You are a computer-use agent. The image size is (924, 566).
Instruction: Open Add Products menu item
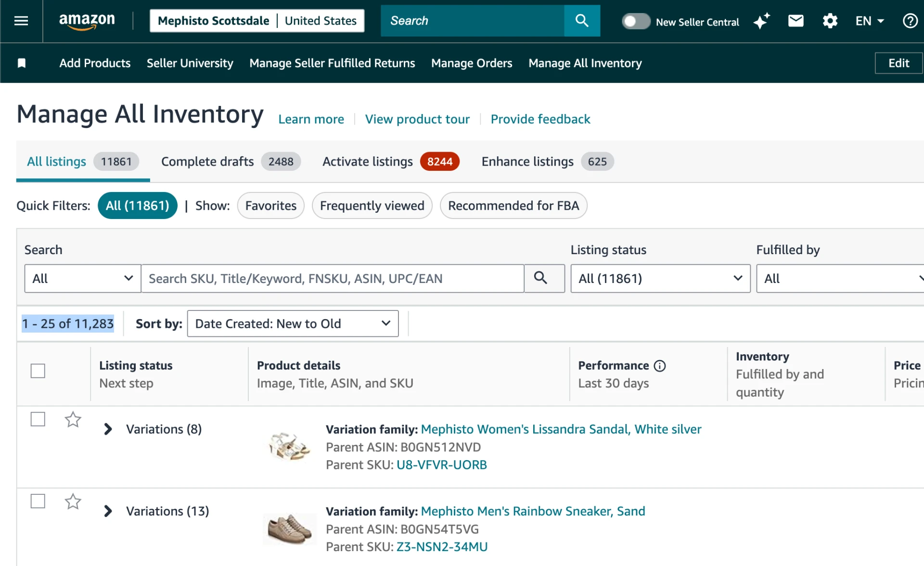click(x=95, y=63)
